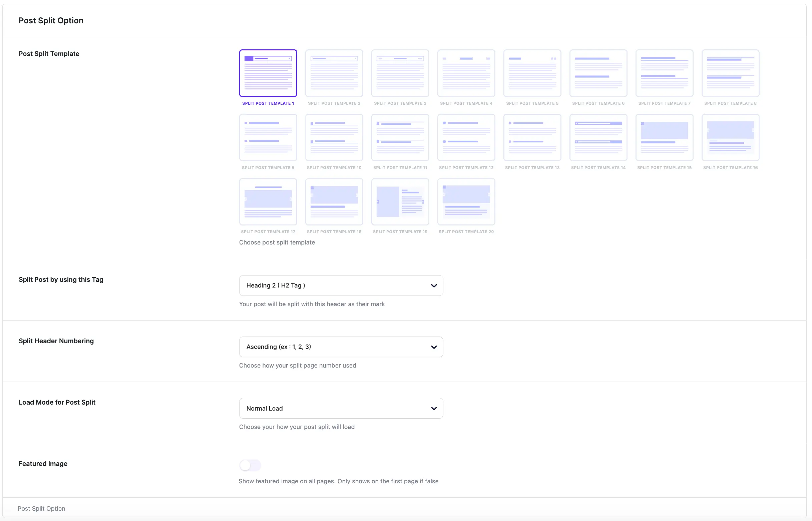
Task: Select Split Post Template 9 layout
Action: pos(268,137)
